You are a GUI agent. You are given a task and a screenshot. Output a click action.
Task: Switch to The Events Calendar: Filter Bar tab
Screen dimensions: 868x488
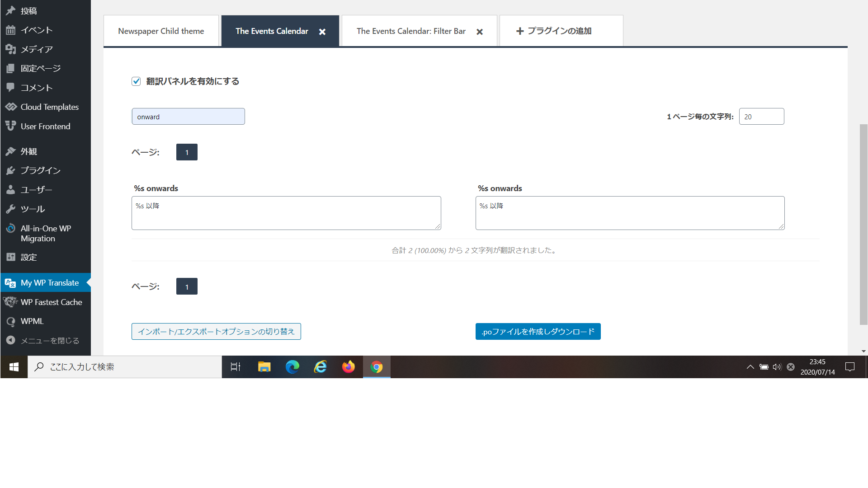tap(412, 31)
